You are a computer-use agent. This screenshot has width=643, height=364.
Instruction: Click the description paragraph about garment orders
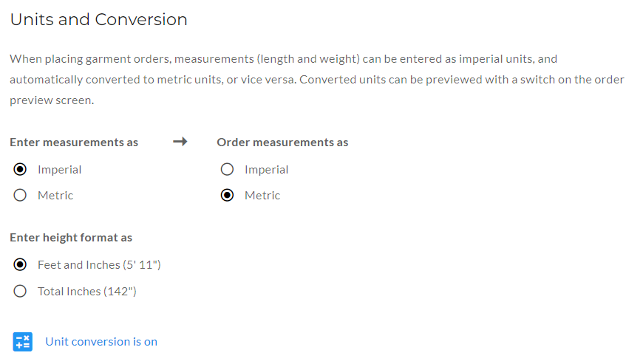[x=317, y=80]
